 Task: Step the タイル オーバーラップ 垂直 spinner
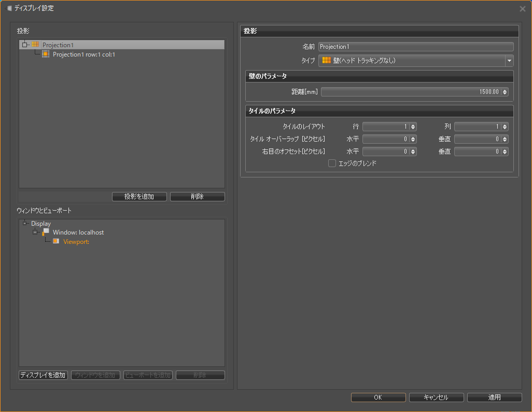[x=505, y=139]
